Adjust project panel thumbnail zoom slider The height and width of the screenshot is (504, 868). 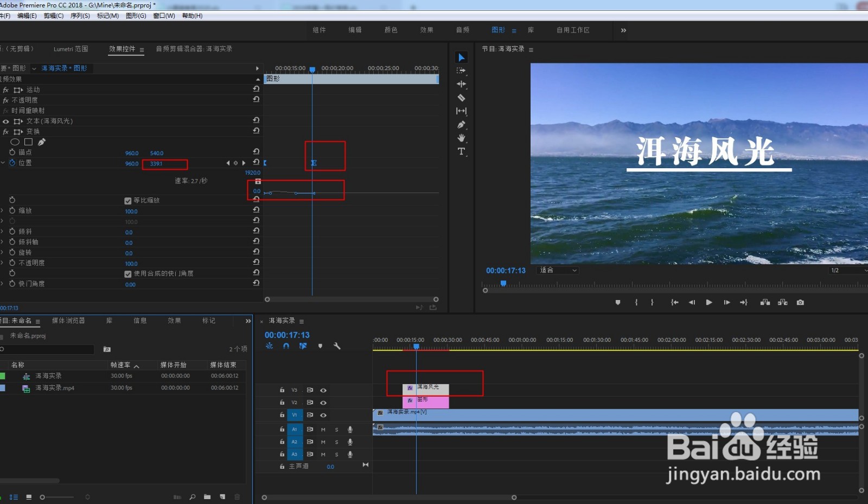(42, 497)
